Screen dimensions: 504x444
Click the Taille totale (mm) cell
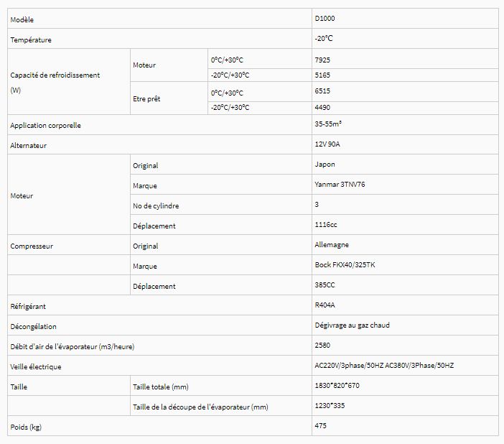pos(161,387)
